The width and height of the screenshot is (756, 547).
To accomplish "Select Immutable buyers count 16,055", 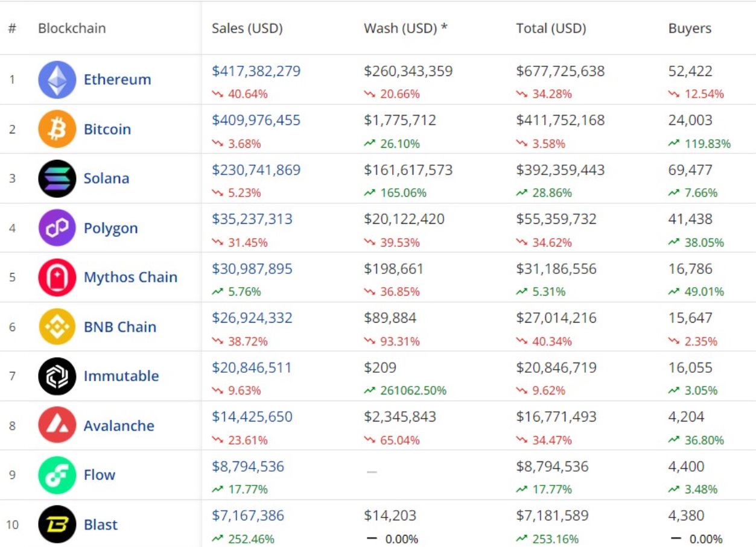I will (x=690, y=368).
